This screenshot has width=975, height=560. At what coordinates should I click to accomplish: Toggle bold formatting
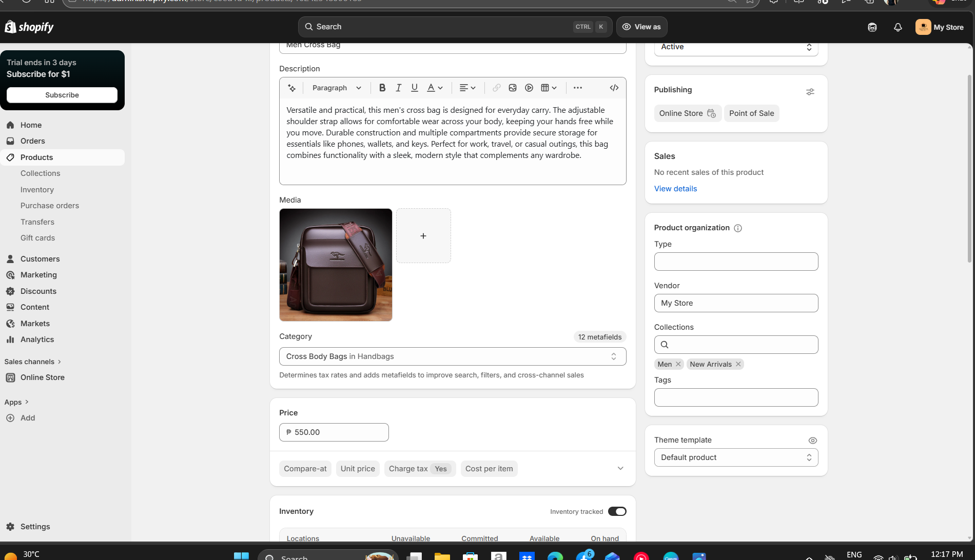pos(382,88)
